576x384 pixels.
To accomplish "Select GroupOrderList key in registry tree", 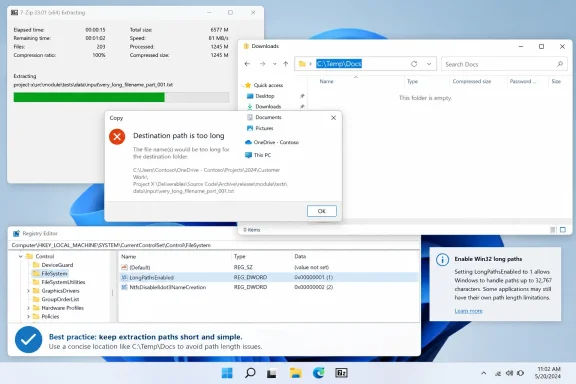I will click(56, 299).
